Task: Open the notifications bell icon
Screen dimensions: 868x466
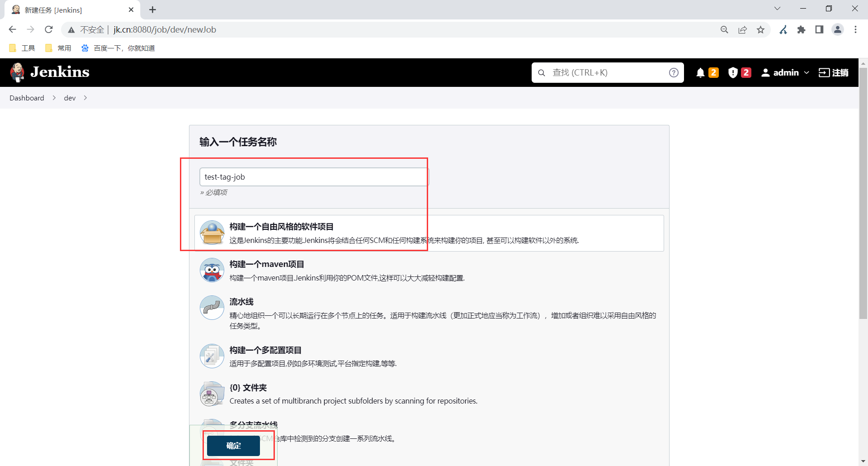Action: [x=700, y=72]
